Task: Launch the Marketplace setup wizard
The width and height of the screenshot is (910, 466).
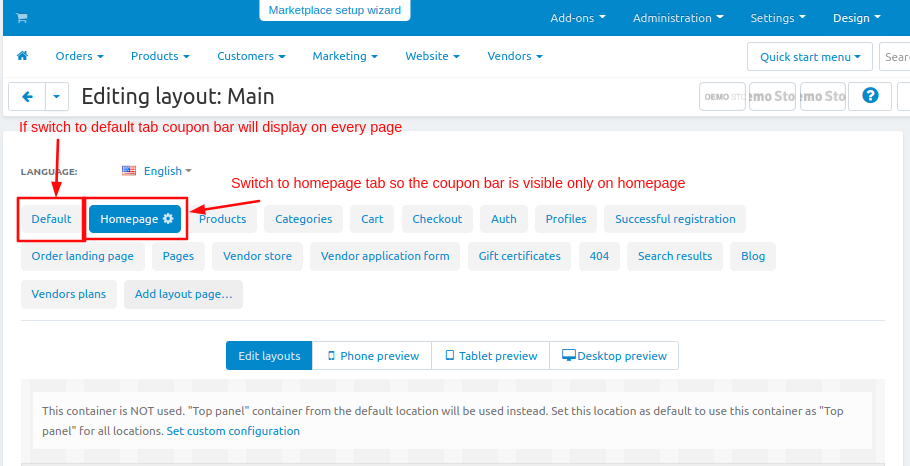Action: point(335,10)
